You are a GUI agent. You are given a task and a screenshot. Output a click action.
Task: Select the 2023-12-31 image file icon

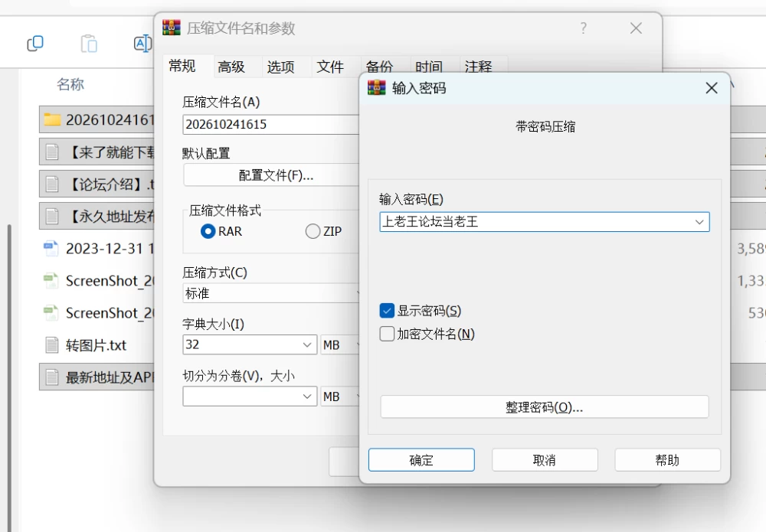click(51, 249)
